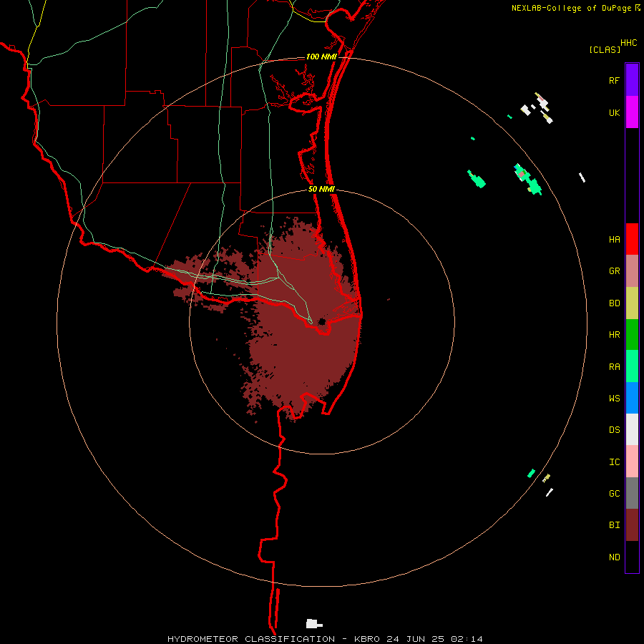
Task: Click the GC legend label
Action: (x=614, y=494)
